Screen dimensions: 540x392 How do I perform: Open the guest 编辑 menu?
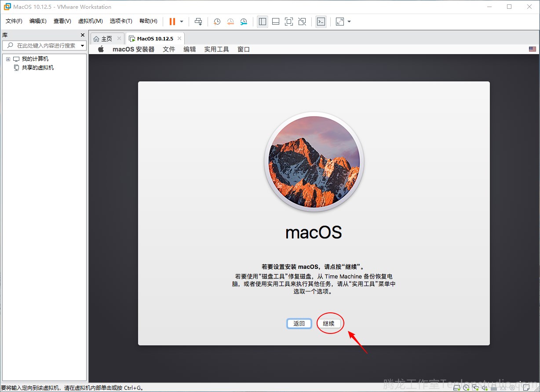pos(190,49)
